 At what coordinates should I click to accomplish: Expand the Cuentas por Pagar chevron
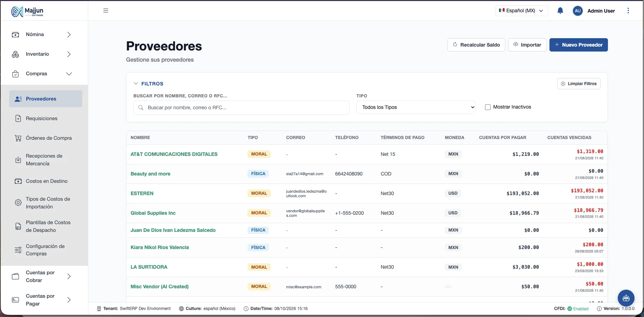click(x=69, y=300)
